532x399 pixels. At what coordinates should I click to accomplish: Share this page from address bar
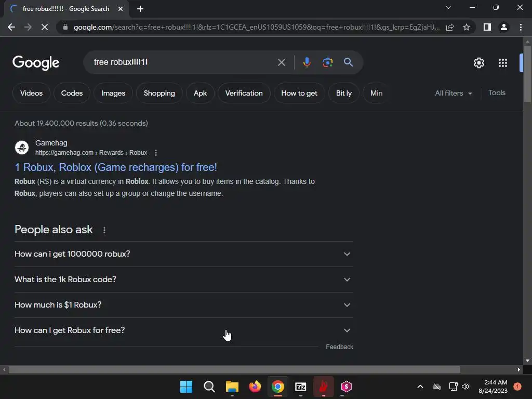450,27
